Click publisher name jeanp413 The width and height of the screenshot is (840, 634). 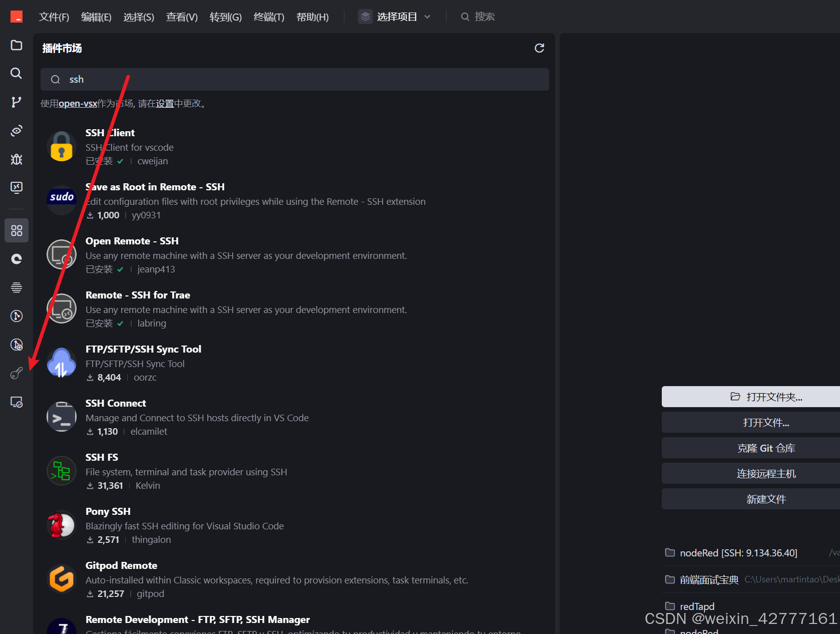[156, 269]
